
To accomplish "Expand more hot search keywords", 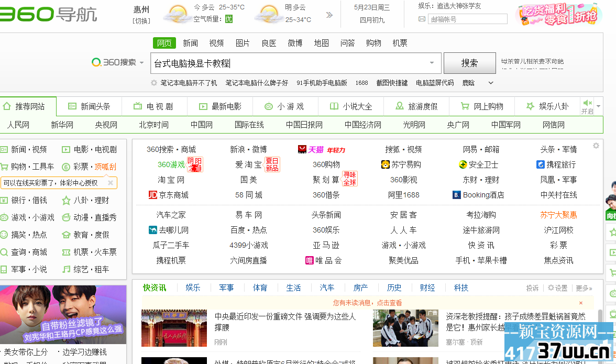I will [491, 83].
